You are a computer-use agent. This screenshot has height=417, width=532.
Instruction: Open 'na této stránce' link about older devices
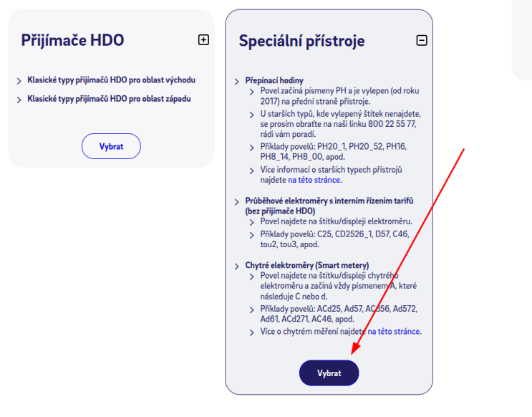point(315,181)
